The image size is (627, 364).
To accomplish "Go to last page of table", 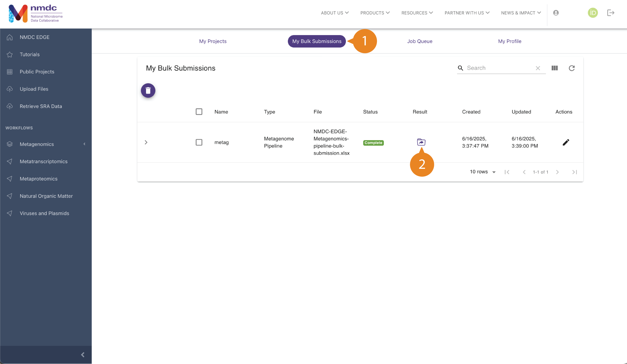I will [574, 172].
